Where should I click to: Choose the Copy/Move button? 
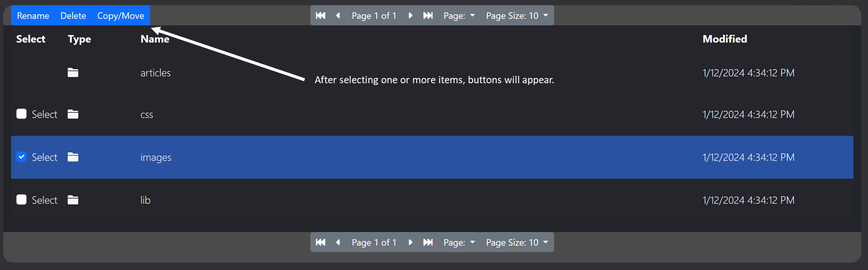pyautogui.click(x=121, y=16)
